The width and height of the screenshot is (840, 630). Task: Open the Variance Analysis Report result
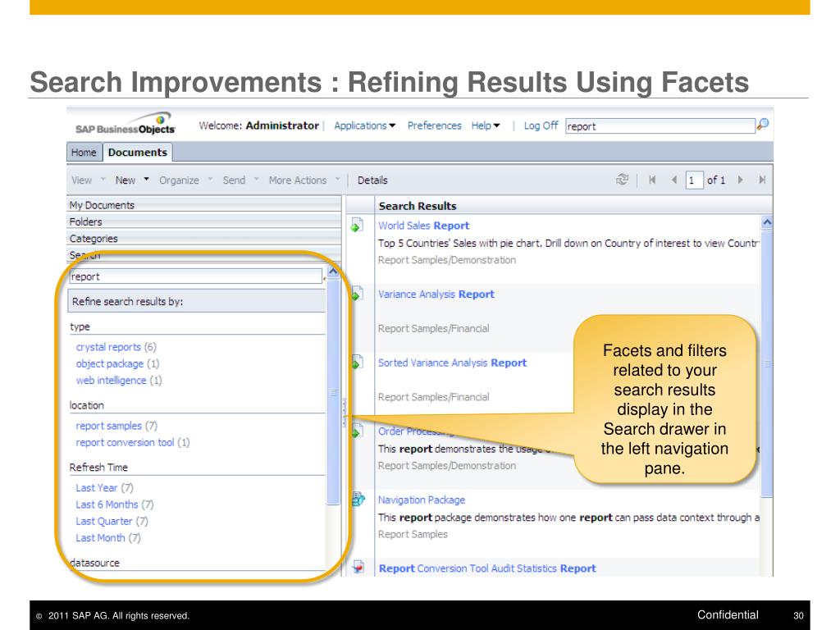tap(436, 294)
